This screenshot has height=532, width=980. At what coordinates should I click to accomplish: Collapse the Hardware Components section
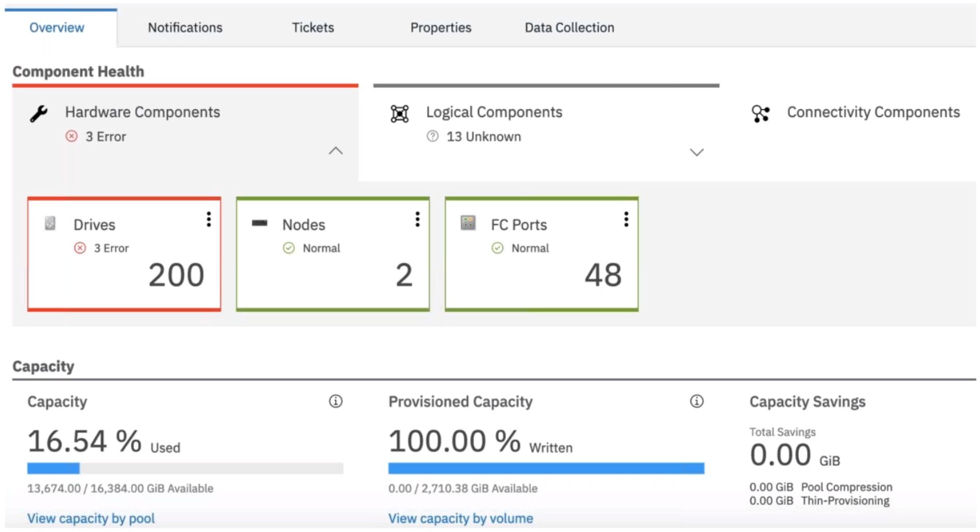click(336, 151)
